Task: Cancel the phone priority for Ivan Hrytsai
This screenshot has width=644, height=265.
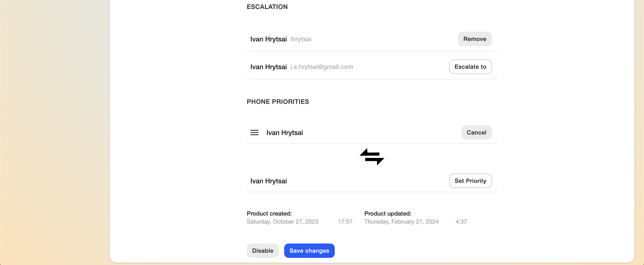Action: [476, 133]
